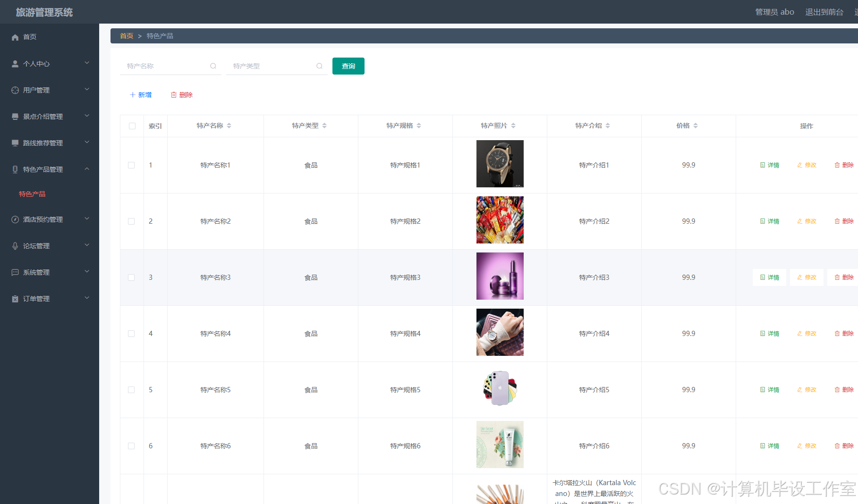Check the checkbox for row 4
The height and width of the screenshot is (504, 858).
(x=131, y=334)
